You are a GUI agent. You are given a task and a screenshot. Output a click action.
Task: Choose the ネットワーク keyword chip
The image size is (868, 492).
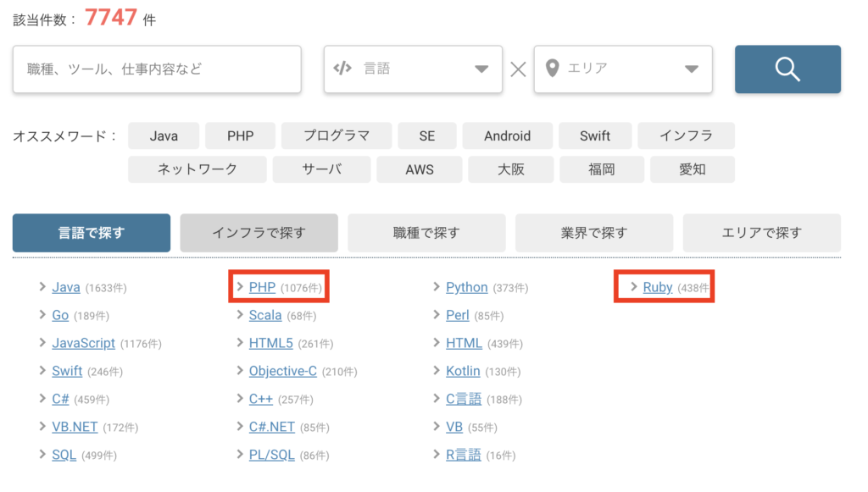[197, 169]
